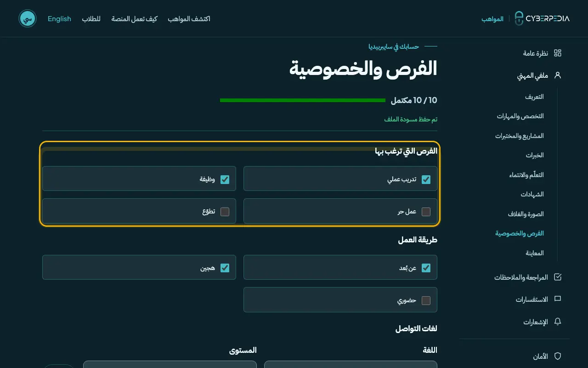Go to المعاينة section
The image size is (588, 368).
pos(535,253)
